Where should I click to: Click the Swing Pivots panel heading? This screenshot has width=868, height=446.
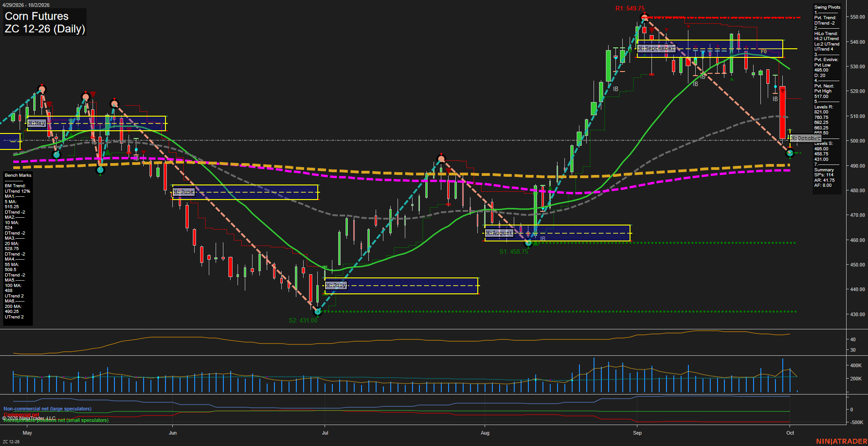tap(827, 7)
